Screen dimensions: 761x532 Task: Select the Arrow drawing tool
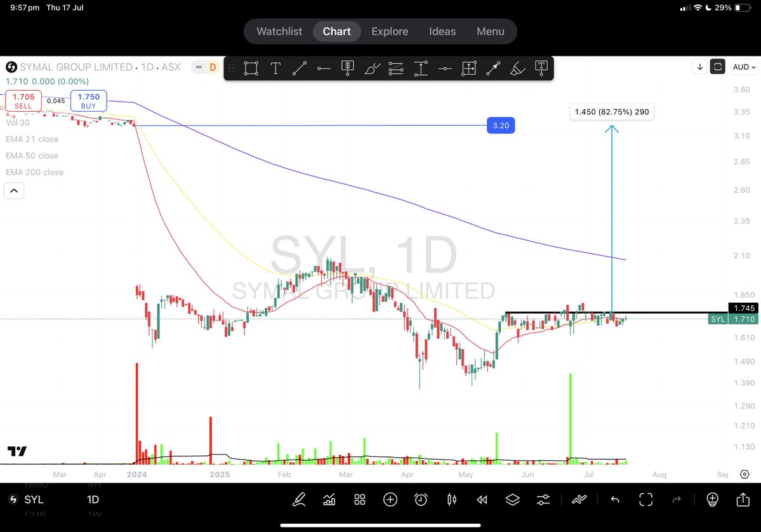pos(493,69)
